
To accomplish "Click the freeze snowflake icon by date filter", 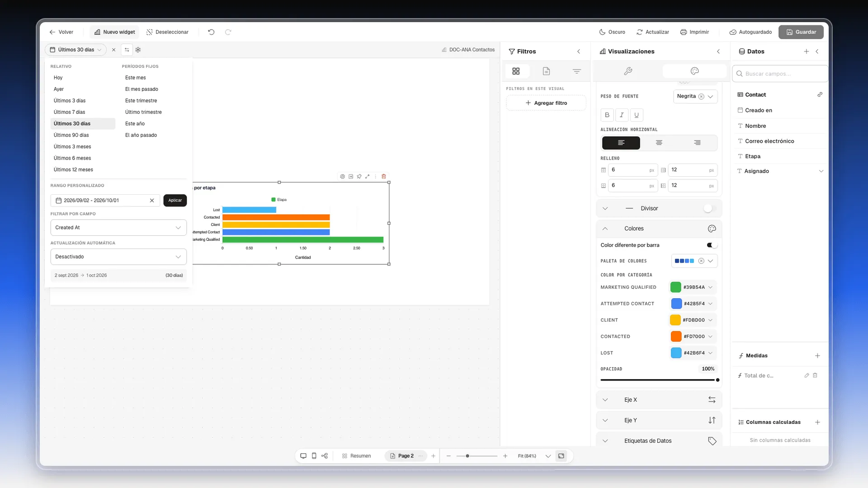I will pyautogui.click(x=138, y=50).
